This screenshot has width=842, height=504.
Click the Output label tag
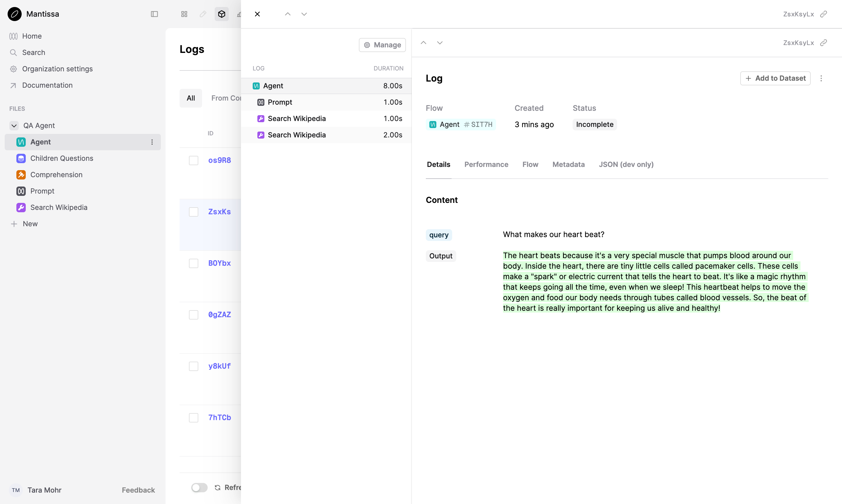click(440, 256)
